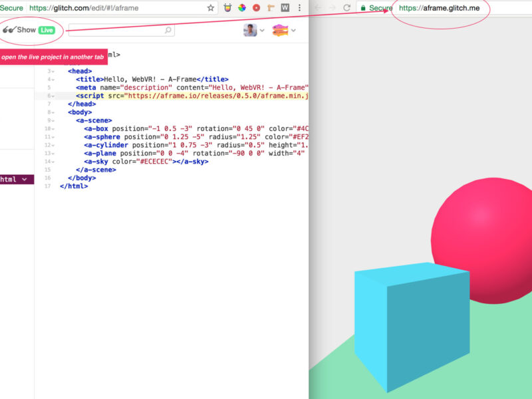Collapse the script fold arrow on line 6

(x=53, y=96)
